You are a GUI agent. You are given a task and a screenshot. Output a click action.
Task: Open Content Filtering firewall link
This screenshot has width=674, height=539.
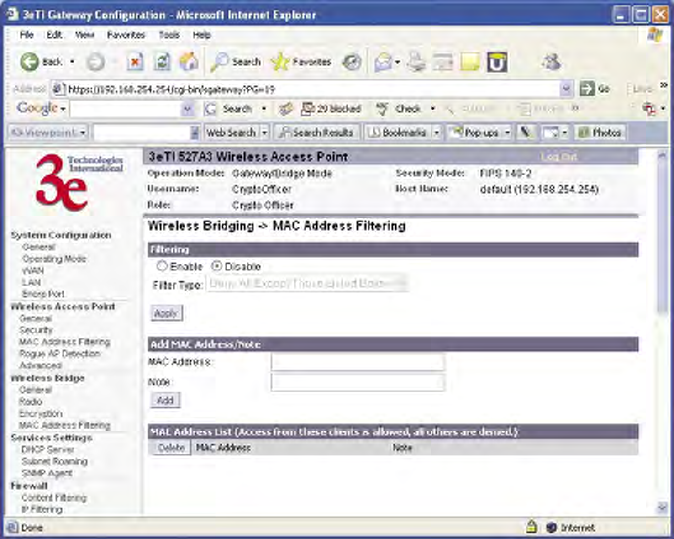pyautogui.click(x=54, y=498)
